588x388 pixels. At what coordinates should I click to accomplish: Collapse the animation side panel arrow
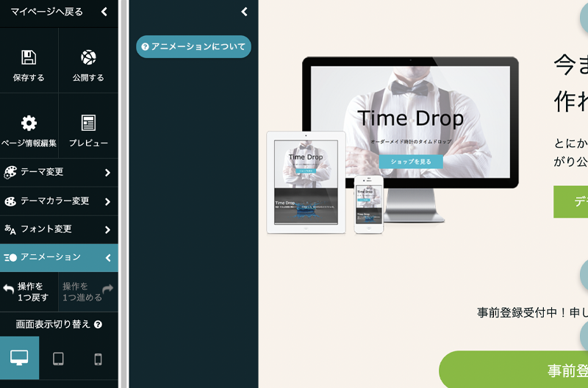point(244,12)
